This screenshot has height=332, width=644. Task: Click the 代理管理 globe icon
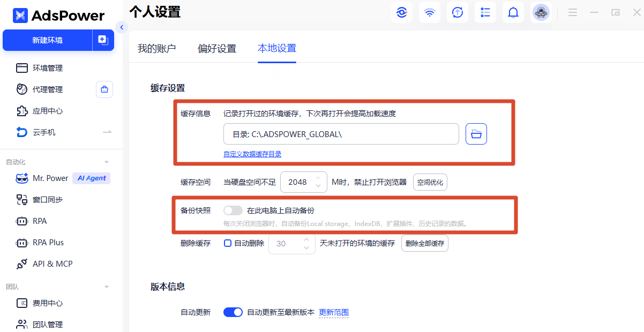tap(21, 89)
